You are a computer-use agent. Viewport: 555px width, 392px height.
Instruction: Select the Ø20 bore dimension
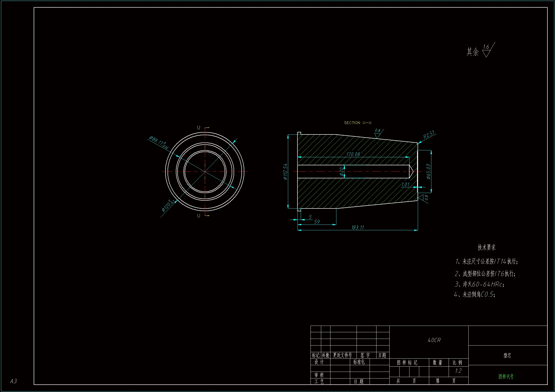(342, 171)
